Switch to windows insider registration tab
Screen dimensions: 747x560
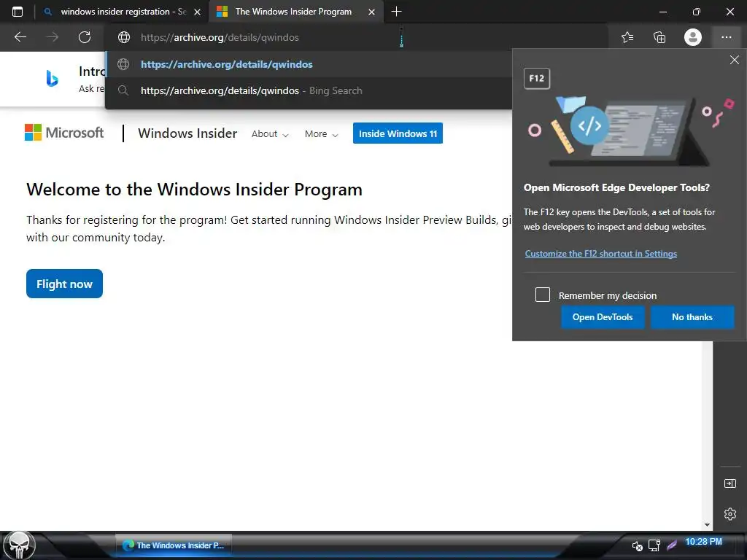tap(121, 12)
